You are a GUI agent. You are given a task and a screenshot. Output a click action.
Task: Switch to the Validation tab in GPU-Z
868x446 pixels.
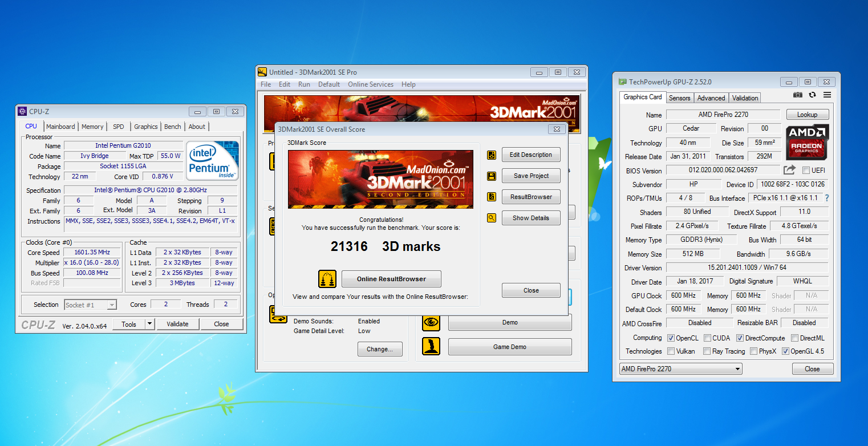[745, 98]
